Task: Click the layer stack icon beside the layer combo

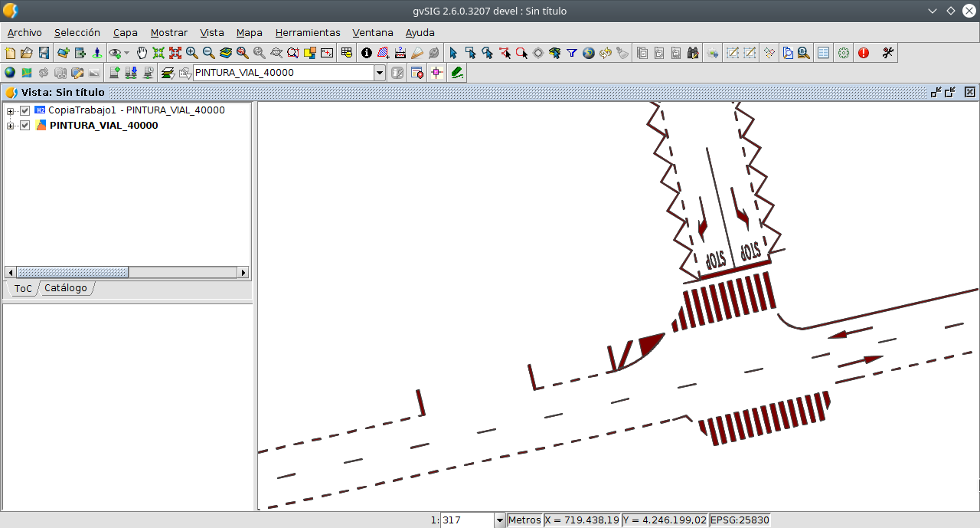Action: [x=168, y=73]
